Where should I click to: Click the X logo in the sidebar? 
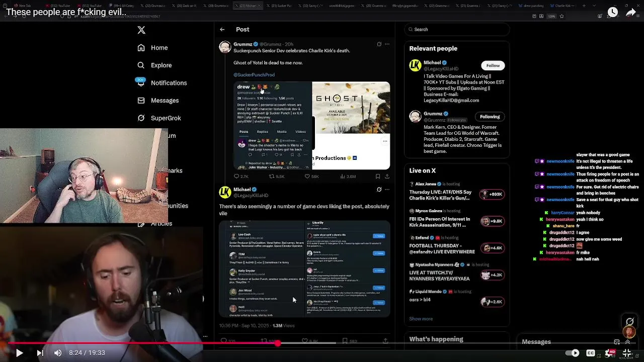(141, 30)
